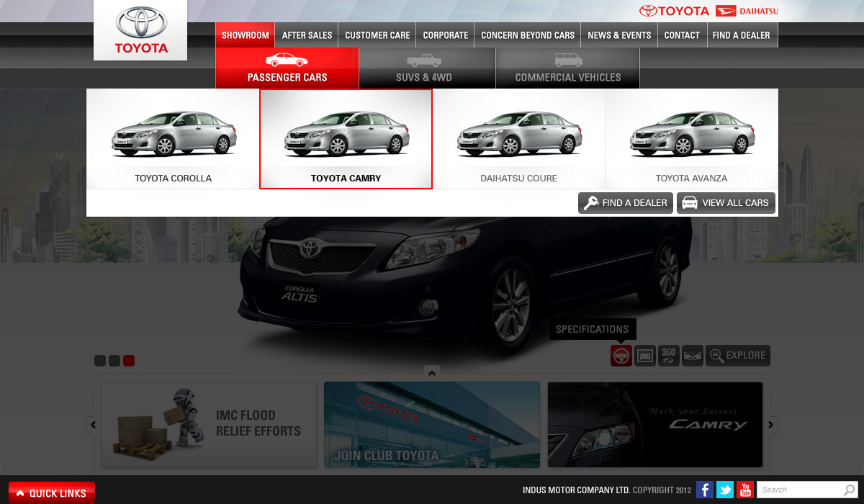Select the Toyota Corolla car thumbnail
The height and width of the screenshot is (504, 864).
tap(173, 139)
